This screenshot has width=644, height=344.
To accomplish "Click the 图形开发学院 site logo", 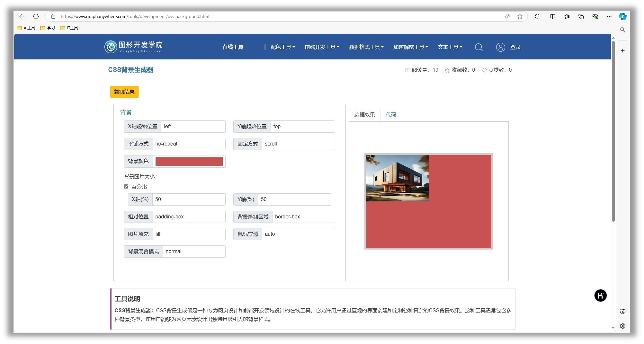I will click(133, 47).
